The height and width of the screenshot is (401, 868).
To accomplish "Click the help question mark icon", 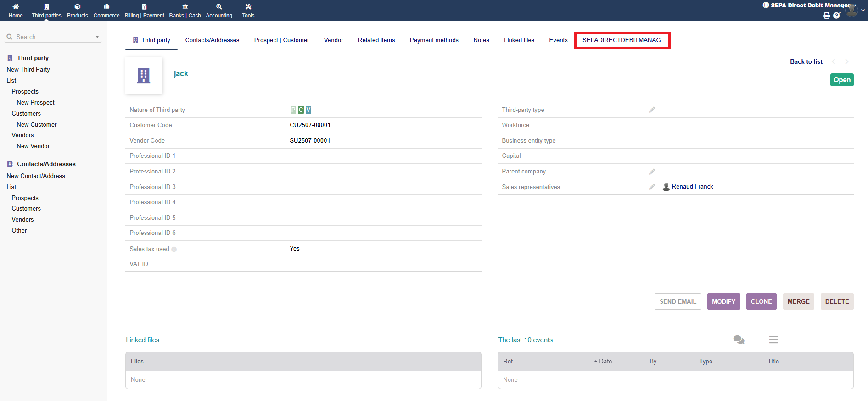I will tap(837, 16).
